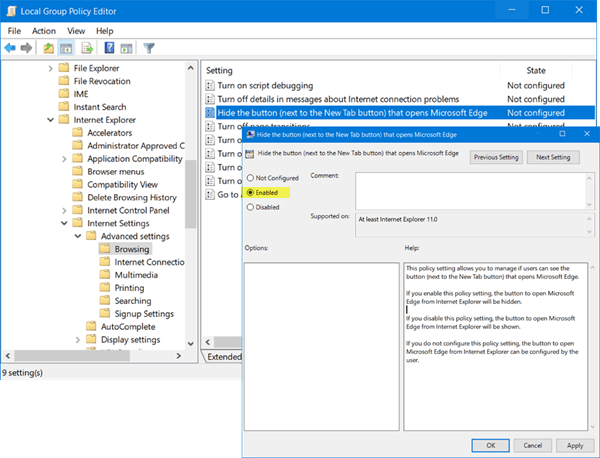
Task: Select the Enabled radio button
Action: tap(250, 192)
